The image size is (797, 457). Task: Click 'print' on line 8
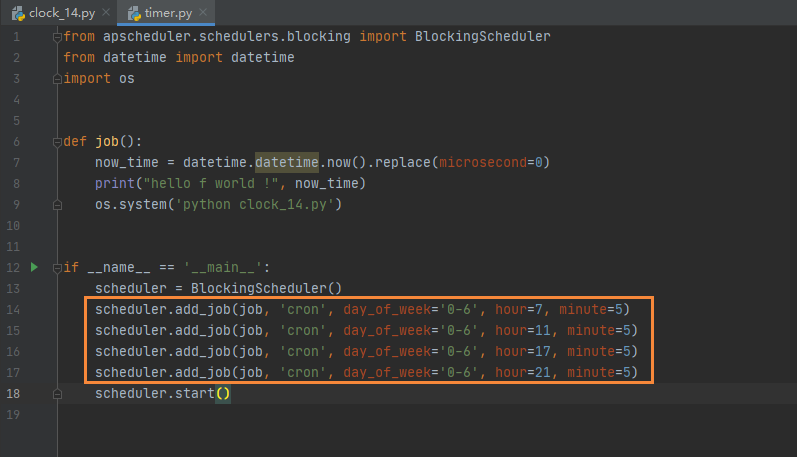[115, 184]
